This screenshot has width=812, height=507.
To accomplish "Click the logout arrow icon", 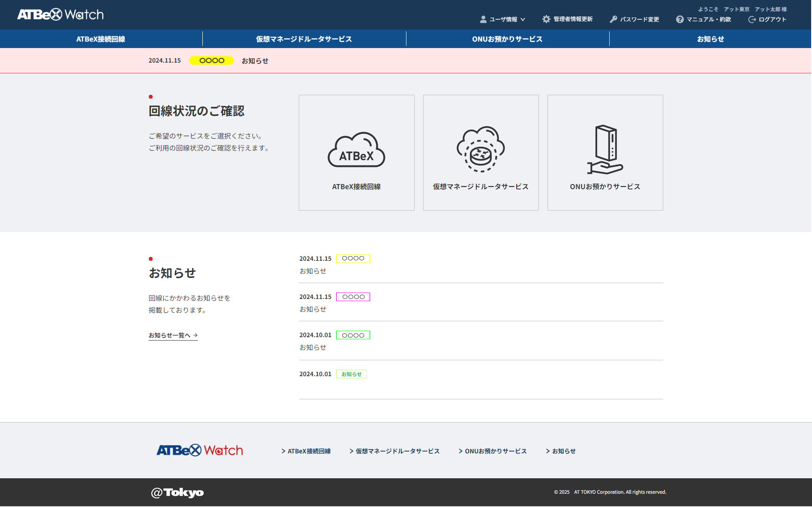I will click(x=752, y=19).
